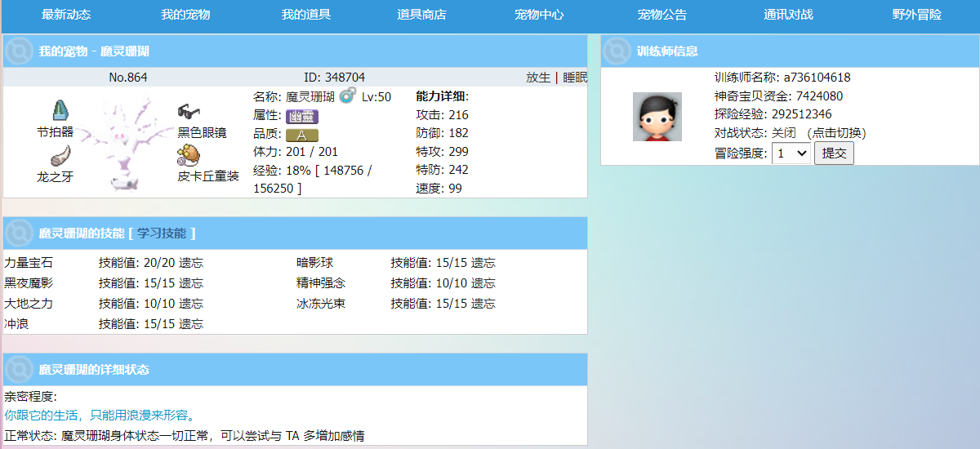Screen dimensions: 980x449
Task: Click the pokeball icon in 训练师信息 header
Action: click(617, 51)
